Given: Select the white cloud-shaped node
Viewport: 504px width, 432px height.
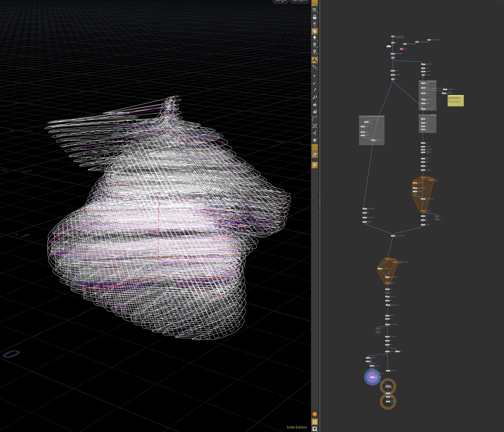Looking at the screenshot, I should [x=389, y=46].
